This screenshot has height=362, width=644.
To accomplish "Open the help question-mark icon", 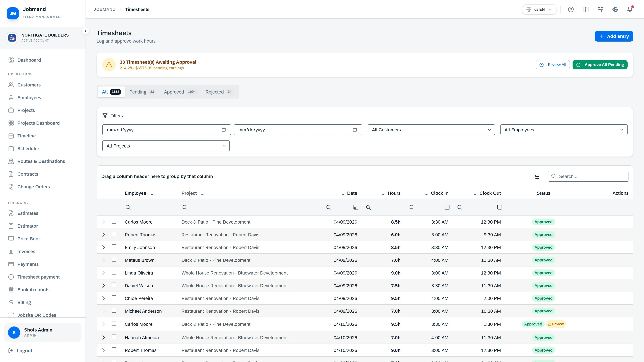I will (571, 10).
